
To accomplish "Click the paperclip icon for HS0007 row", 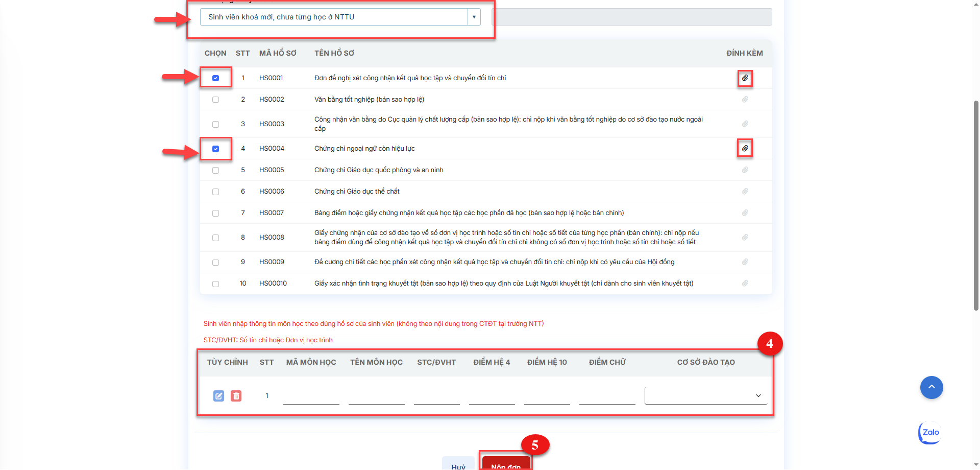I will coord(745,213).
